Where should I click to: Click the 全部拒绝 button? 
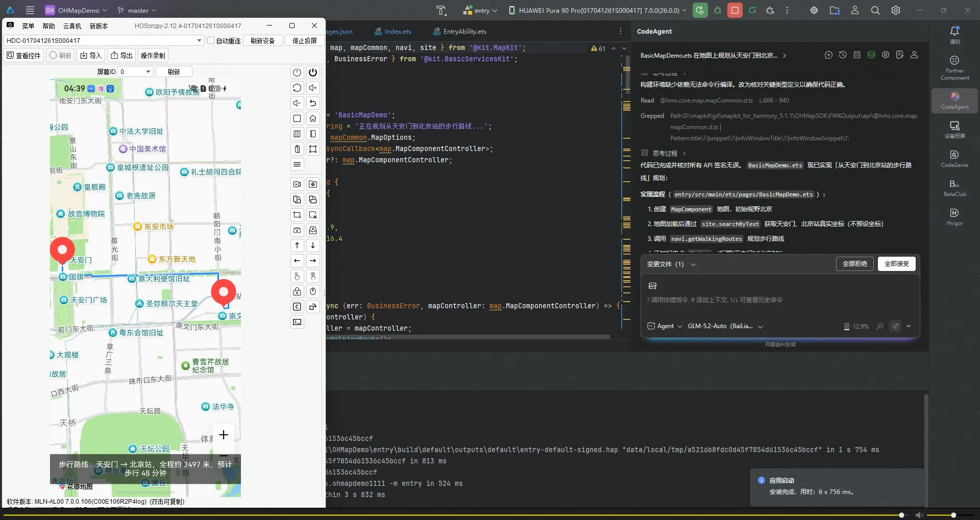pyautogui.click(x=854, y=264)
